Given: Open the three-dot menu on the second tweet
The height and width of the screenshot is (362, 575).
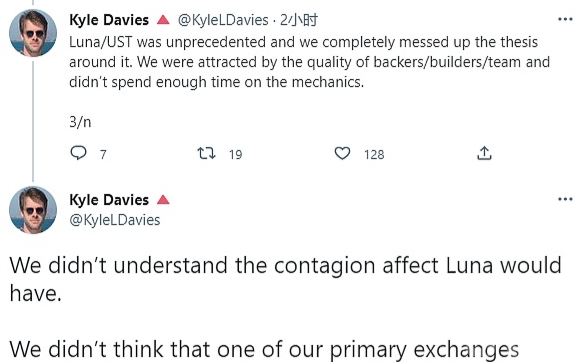Looking at the screenshot, I should pos(565,199).
